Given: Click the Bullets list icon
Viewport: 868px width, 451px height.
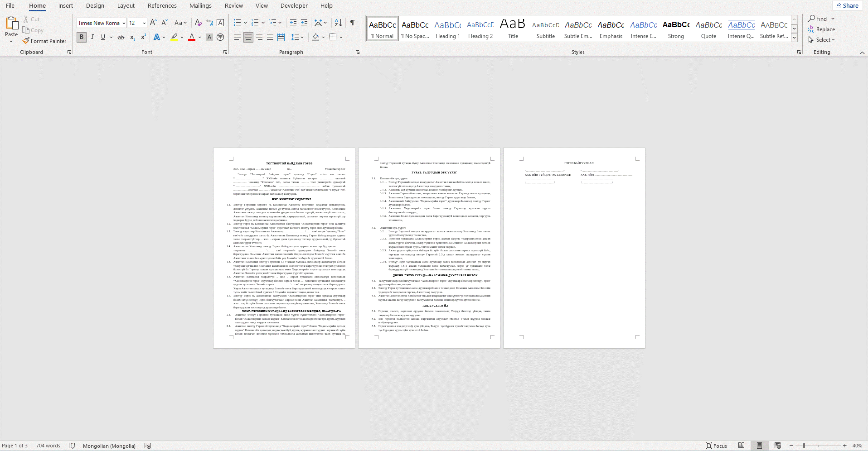Looking at the screenshot, I should [x=237, y=23].
